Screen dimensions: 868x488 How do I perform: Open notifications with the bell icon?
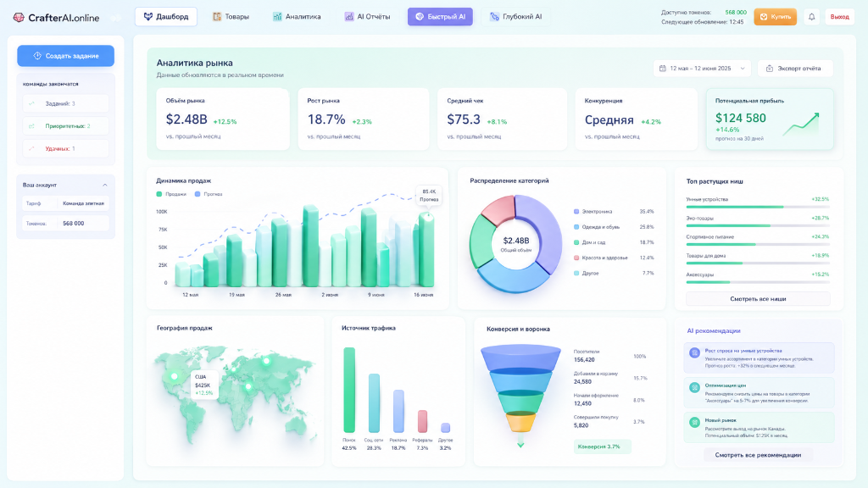pos(811,17)
